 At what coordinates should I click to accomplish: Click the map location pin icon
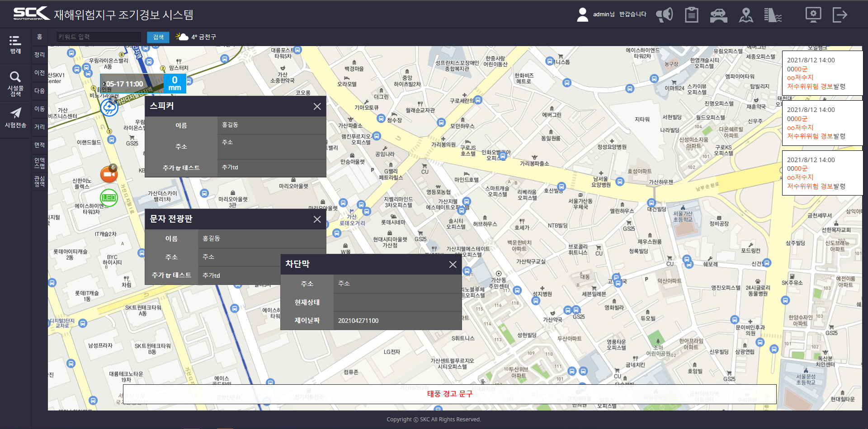click(x=746, y=15)
